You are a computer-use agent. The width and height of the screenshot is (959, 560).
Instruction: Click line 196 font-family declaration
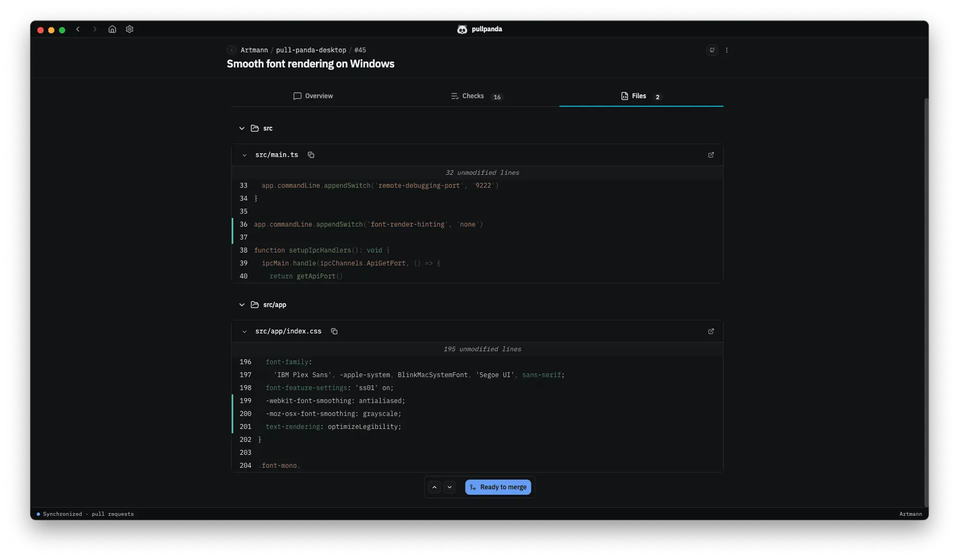[477, 362]
